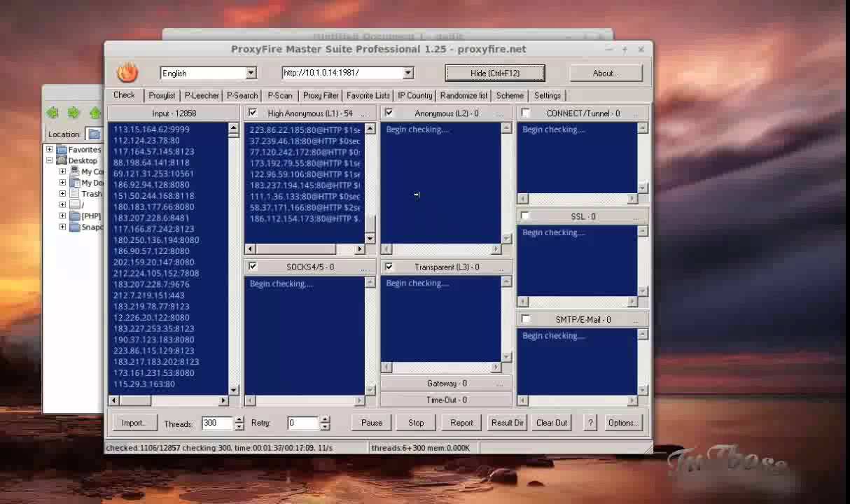The image size is (850, 504).
Task: Click the Location folder icon in file browser
Action: click(95, 134)
